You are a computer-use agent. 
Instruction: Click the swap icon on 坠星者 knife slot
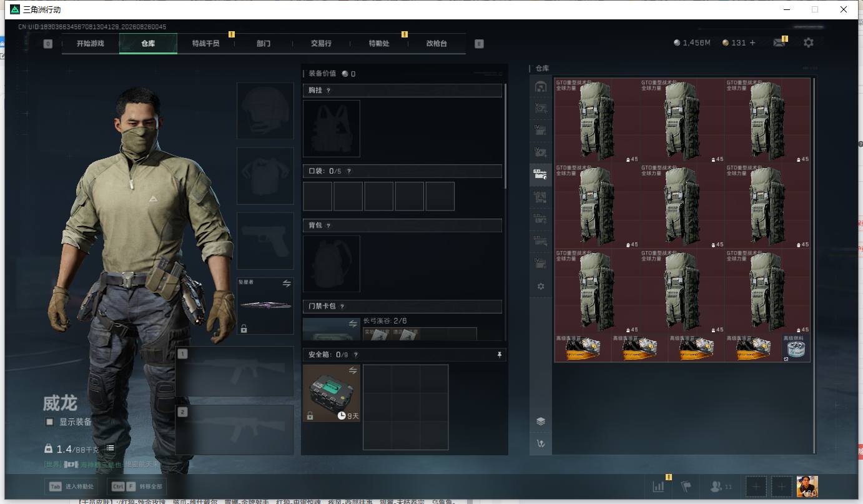tap(287, 284)
